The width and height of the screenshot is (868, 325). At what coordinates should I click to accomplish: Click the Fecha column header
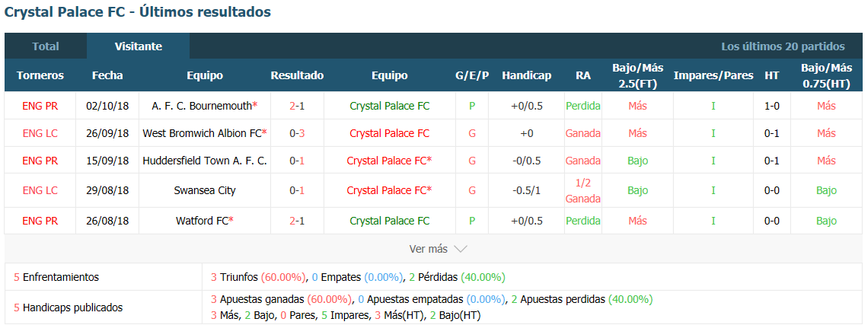point(107,75)
